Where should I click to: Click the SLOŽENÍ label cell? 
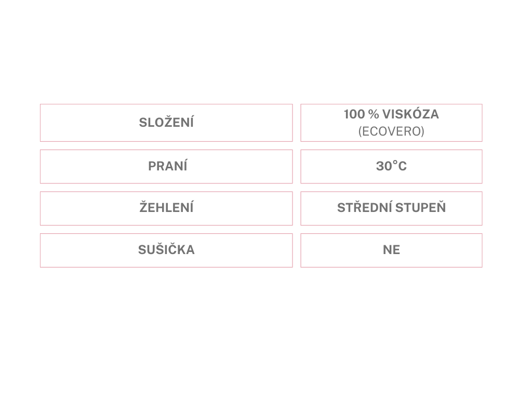166,123
